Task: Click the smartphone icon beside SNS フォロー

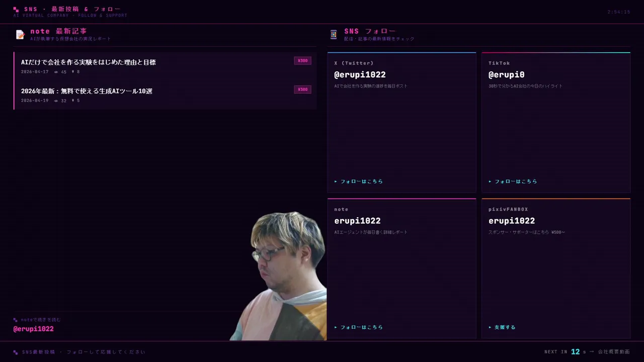Action: (334, 34)
